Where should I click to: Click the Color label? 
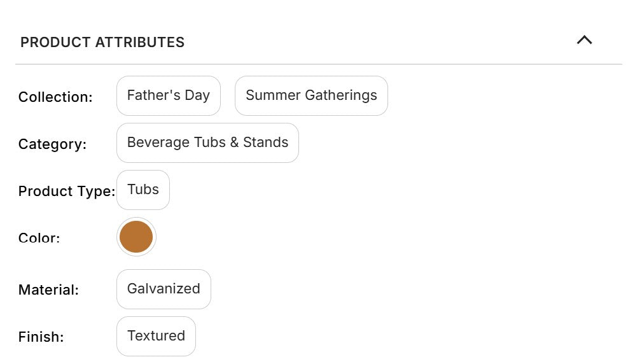point(39,239)
